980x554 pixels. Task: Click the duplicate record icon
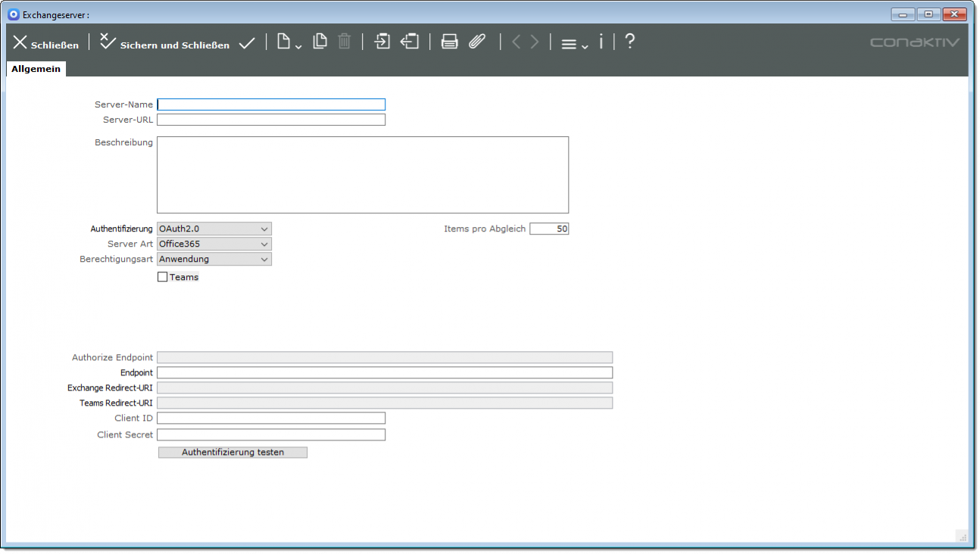(320, 42)
